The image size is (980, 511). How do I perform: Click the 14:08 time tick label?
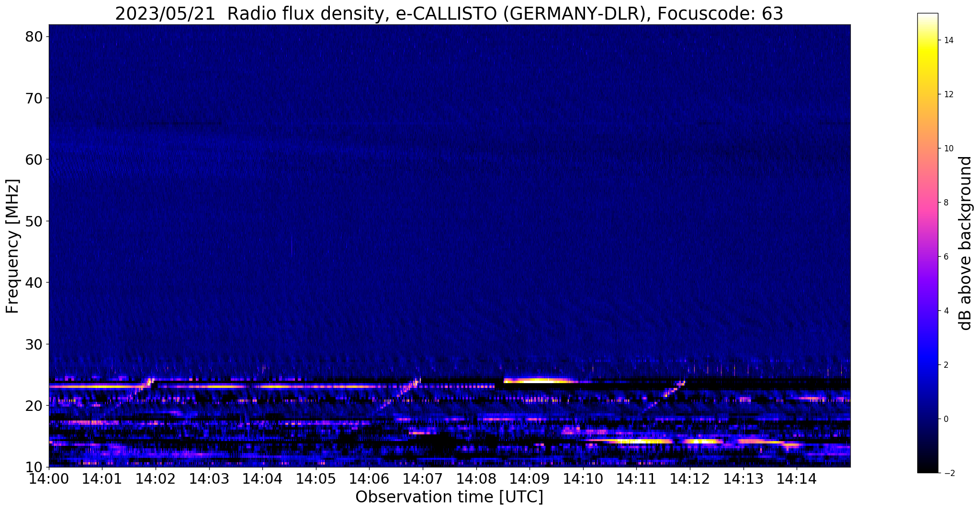click(476, 479)
